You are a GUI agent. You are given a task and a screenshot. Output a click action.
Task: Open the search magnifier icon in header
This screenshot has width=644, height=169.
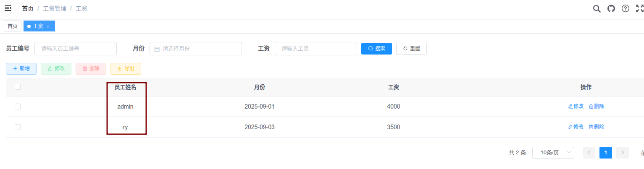coord(597,8)
